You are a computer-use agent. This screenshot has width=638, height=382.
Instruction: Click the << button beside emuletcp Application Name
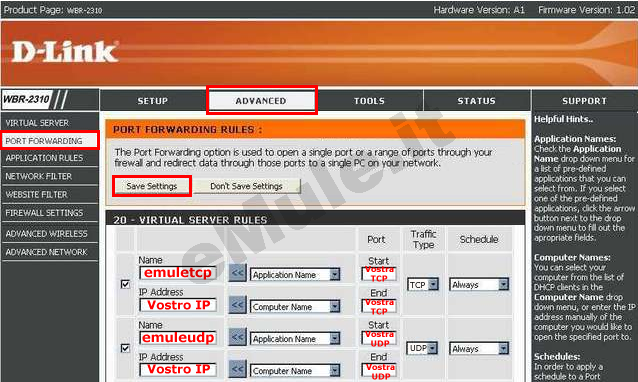(x=238, y=273)
